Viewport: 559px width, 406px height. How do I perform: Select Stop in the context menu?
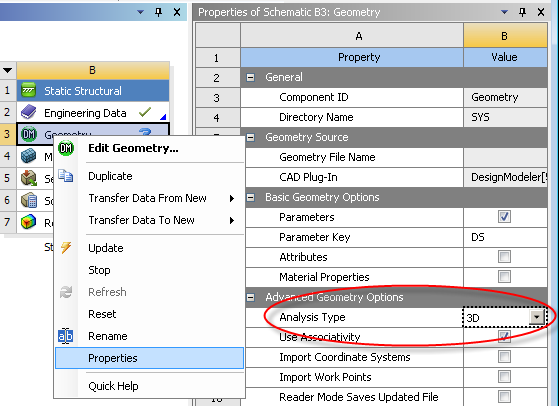pos(99,270)
